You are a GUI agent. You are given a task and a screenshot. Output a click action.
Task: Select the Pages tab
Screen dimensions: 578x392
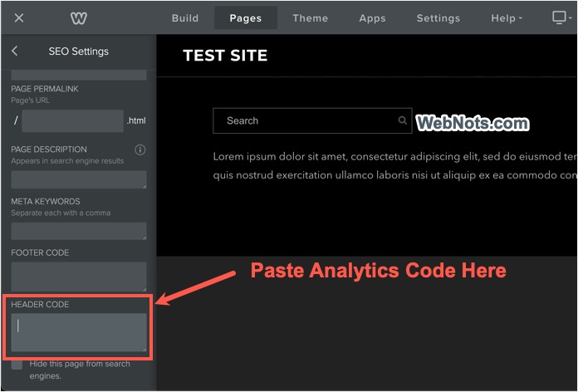coord(246,18)
